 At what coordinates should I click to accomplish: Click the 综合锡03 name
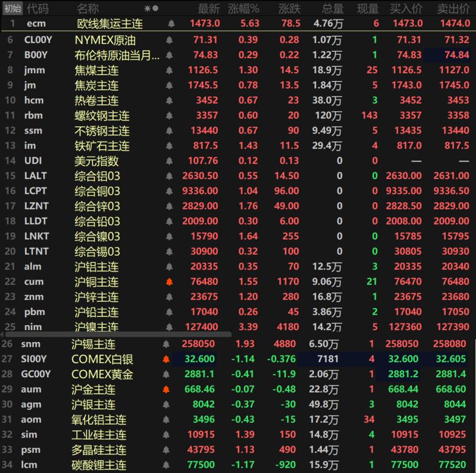(97, 252)
